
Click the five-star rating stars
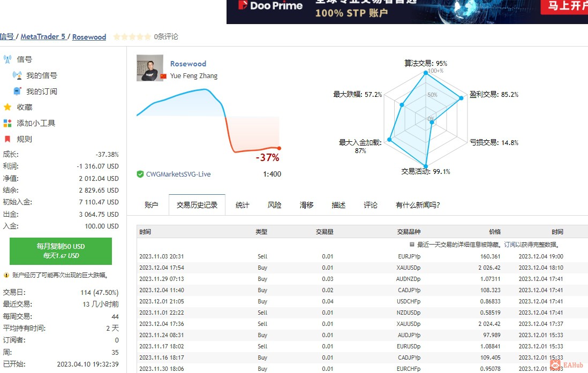132,37
